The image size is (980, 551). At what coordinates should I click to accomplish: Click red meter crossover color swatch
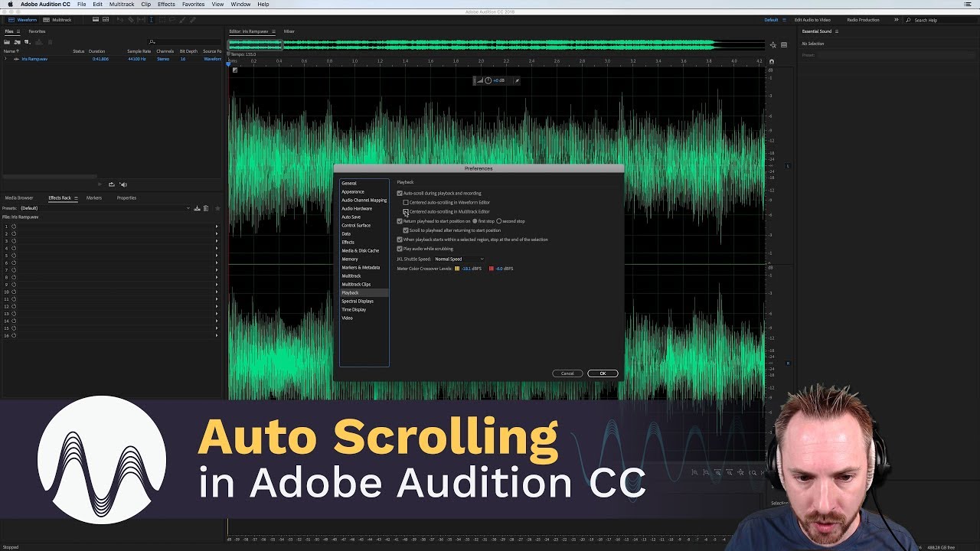point(491,269)
